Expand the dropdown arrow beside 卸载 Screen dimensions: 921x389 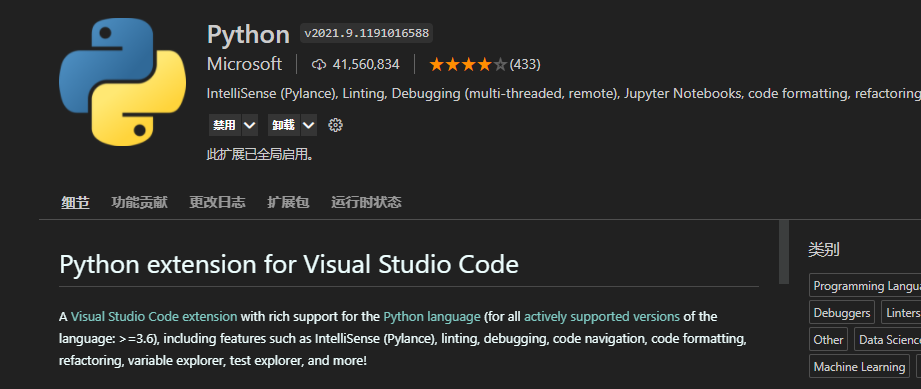[x=308, y=125]
